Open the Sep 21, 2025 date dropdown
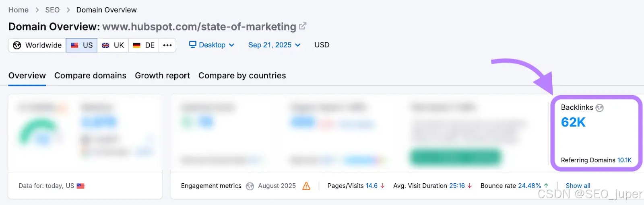 click(274, 45)
